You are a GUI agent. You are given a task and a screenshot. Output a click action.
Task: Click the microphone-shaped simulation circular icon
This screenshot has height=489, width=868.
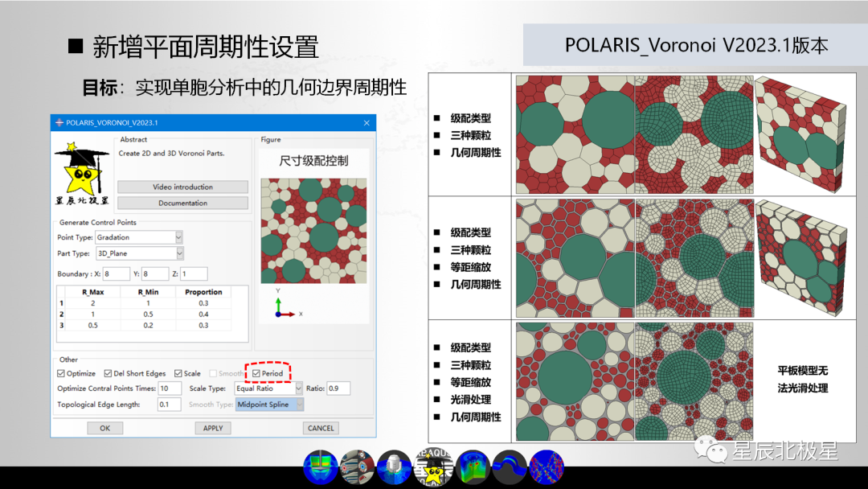(394, 466)
